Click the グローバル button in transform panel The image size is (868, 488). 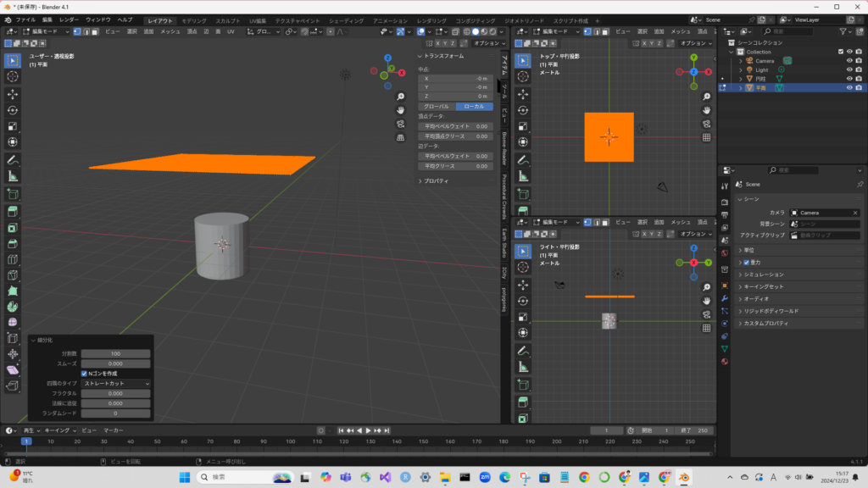(437, 107)
